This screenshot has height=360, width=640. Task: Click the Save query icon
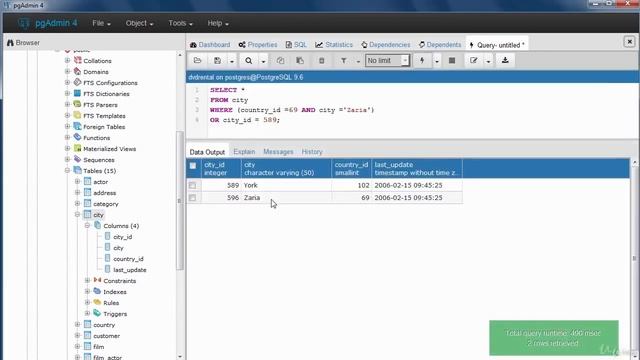pyautogui.click(x=217, y=61)
